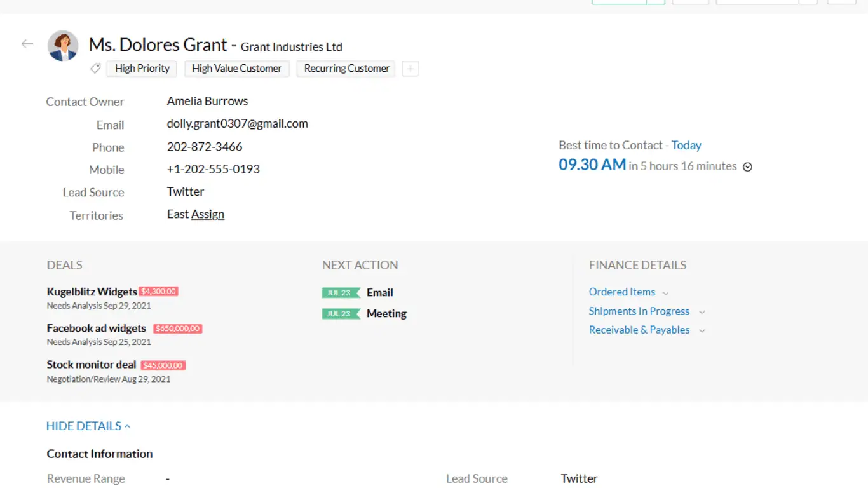Add a new tag with plus icon

(410, 69)
